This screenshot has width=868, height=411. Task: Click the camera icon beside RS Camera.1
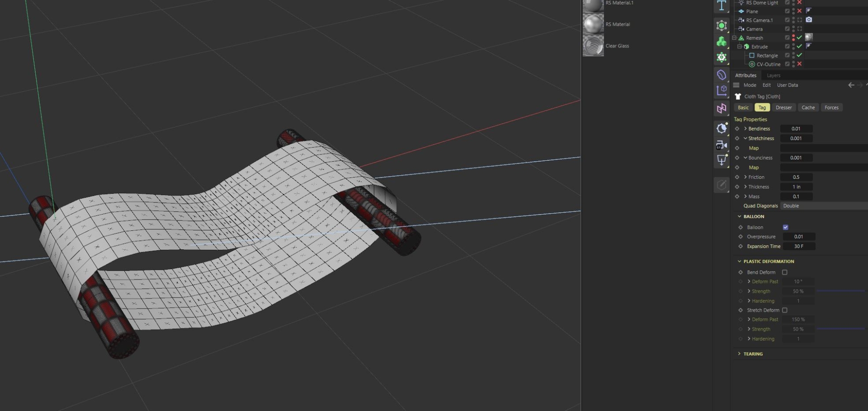[810, 20]
